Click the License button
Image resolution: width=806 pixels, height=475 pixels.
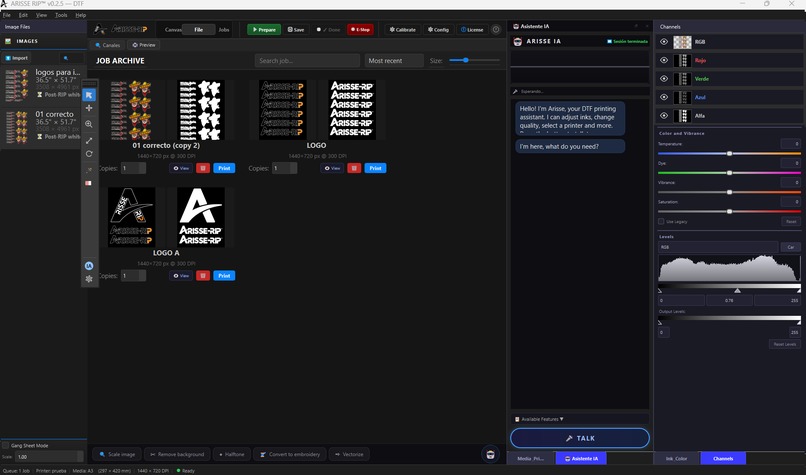[x=472, y=30]
